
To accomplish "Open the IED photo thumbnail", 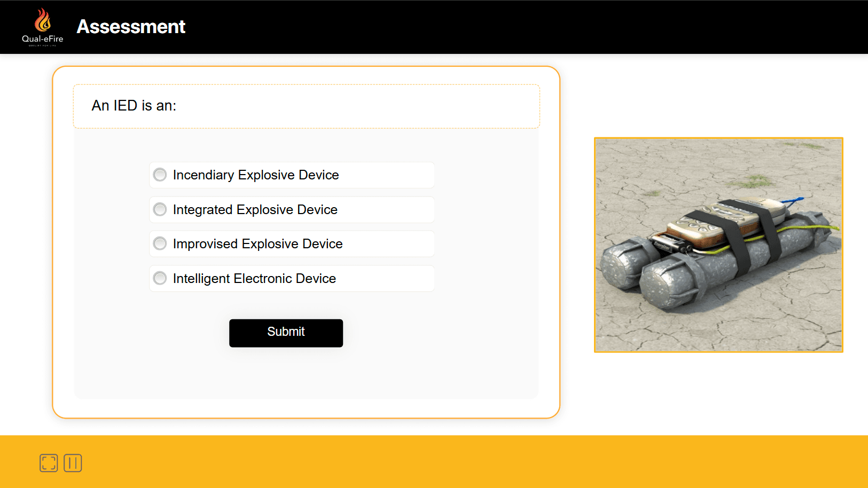I will (718, 245).
